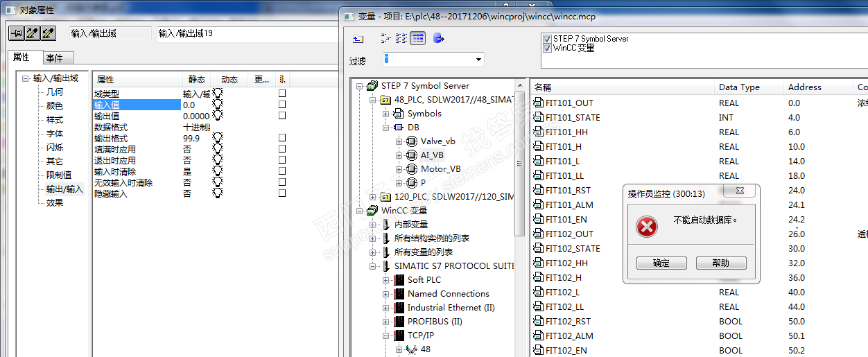Click the tag export arrow toolbar icon

438,39
